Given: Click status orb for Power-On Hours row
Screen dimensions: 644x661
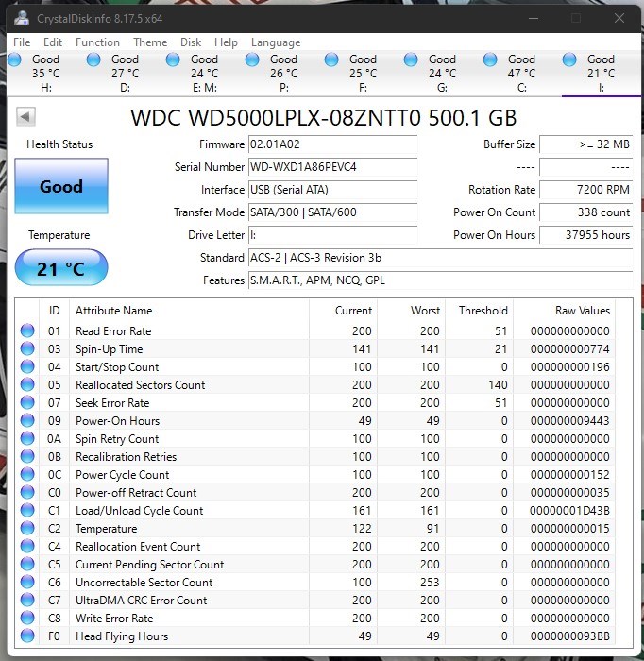Looking at the screenshot, I should coord(27,420).
